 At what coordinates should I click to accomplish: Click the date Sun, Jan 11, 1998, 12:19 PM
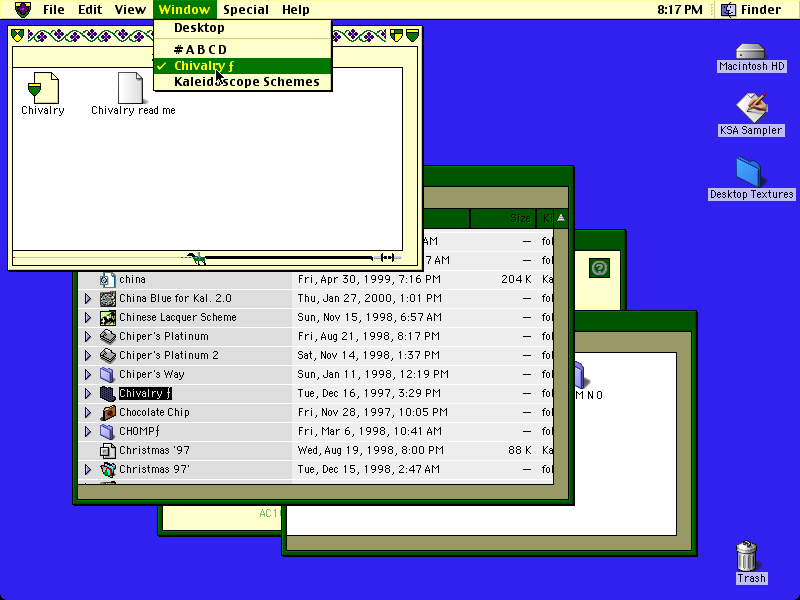pyautogui.click(x=373, y=374)
